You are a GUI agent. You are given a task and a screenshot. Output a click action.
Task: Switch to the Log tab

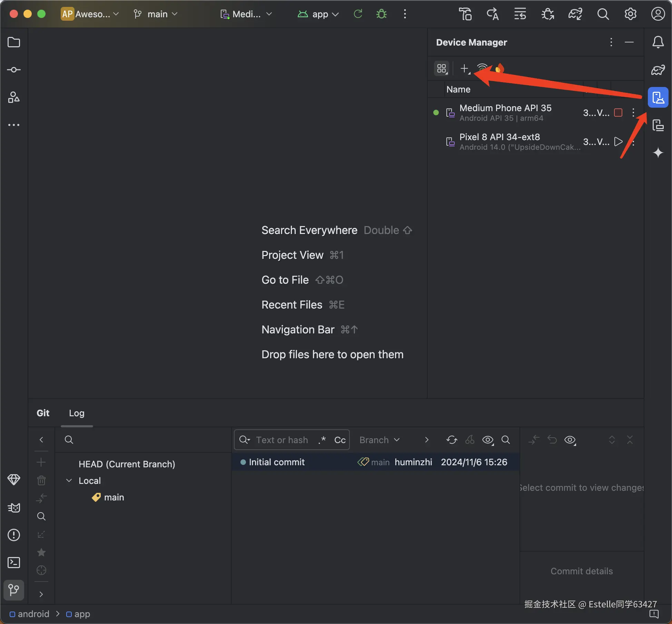pos(77,413)
